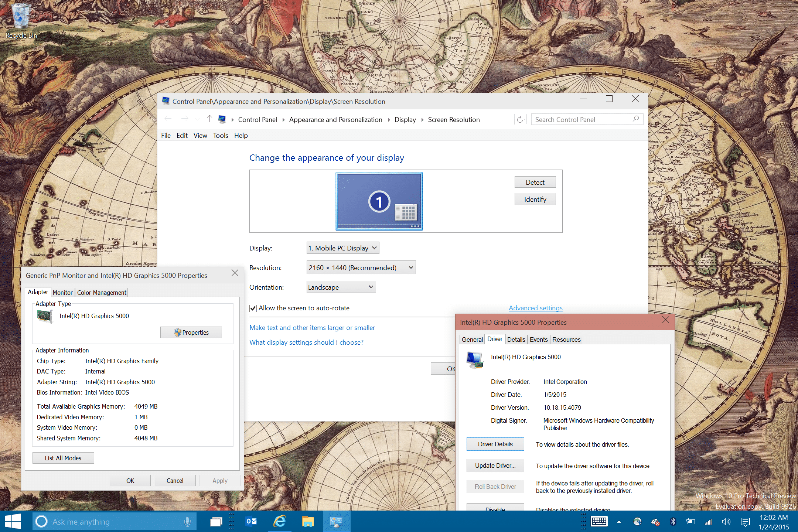This screenshot has height=532, width=798.
Task: Open Task View from the taskbar
Action: [216, 521]
